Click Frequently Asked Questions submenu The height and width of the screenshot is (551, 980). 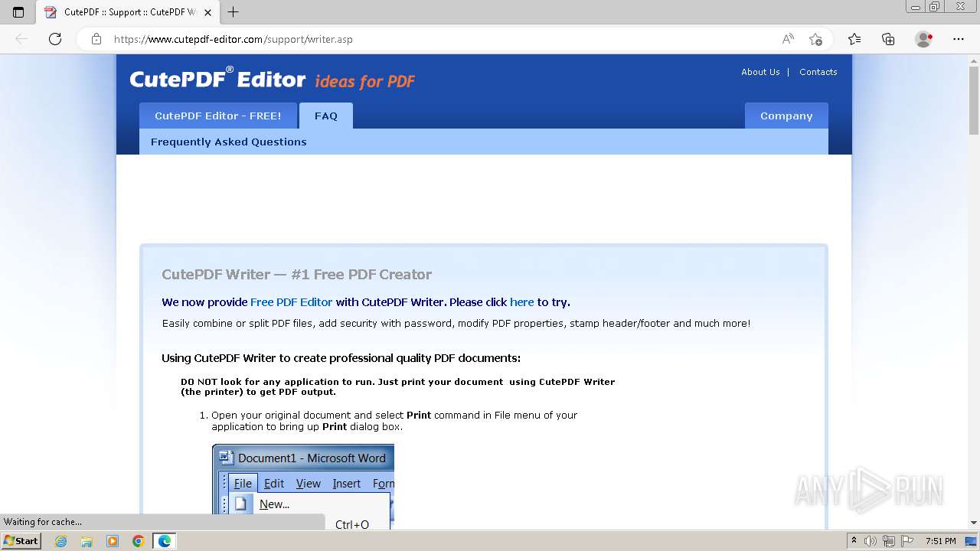(x=228, y=142)
